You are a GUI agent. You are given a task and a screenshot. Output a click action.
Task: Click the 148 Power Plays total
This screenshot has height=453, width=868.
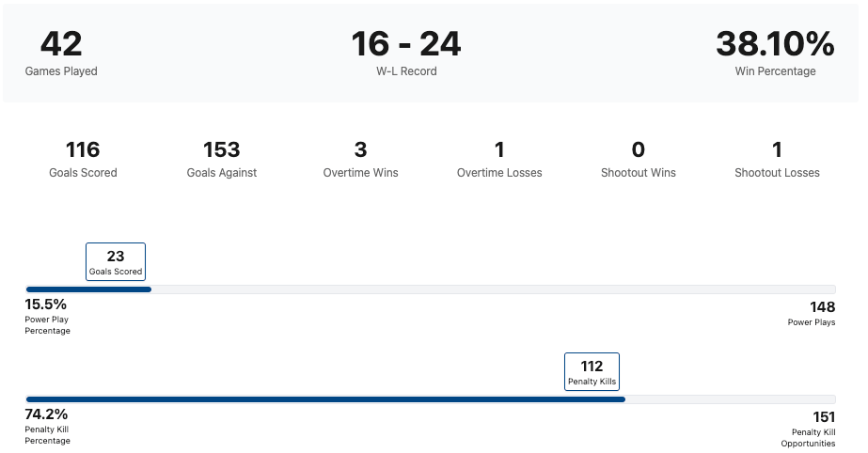(x=822, y=306)
